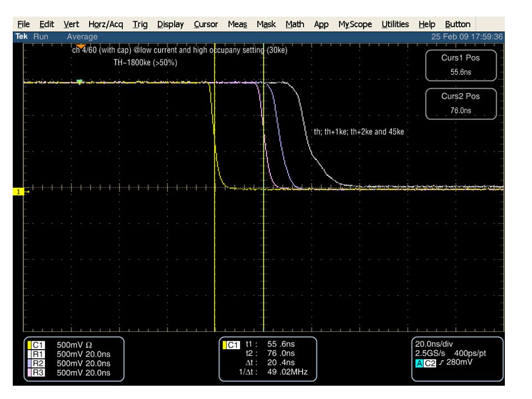Open the Horz/Acq menu
The image size is (532, 399).
pyautogui.click(x=105, y=24)
